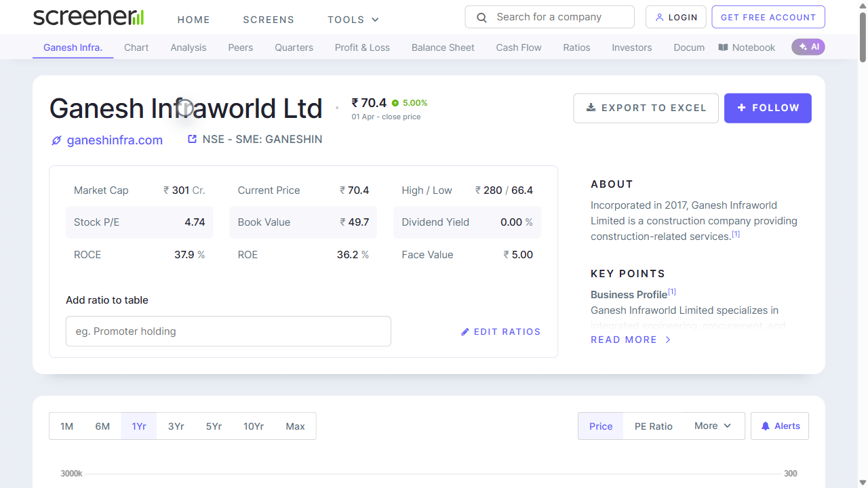The width and height of the screenshot is (868, 488).
Task: Open search to find a company
Action: point(549,16)
